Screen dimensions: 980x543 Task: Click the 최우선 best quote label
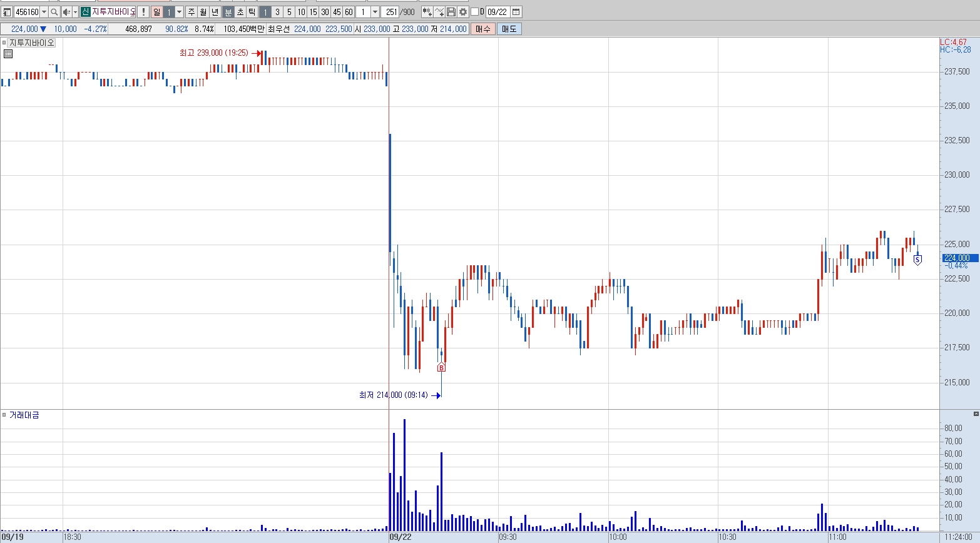278,29
